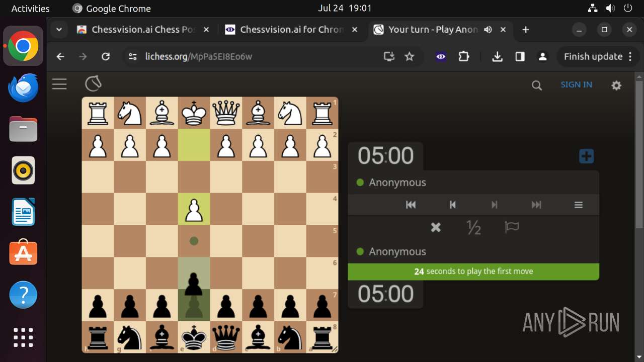Click the top Anonymous player name
Image resolution: width=644 pixels, height=362 pixels.
[397, 183]
